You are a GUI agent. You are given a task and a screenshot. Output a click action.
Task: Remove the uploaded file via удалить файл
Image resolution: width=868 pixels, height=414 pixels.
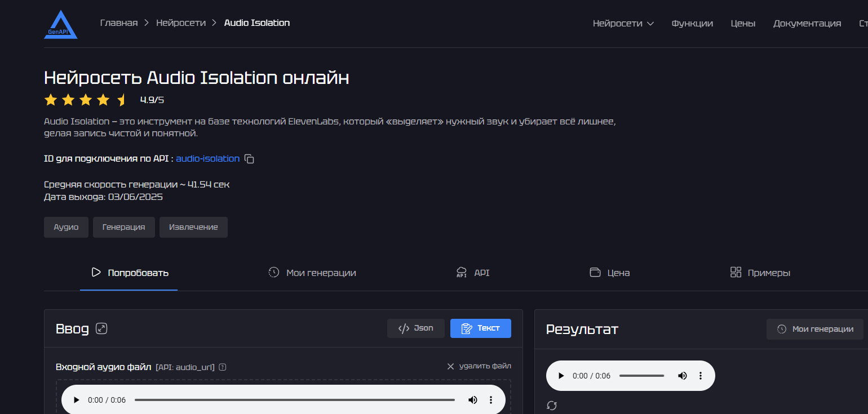pos(479,366)
